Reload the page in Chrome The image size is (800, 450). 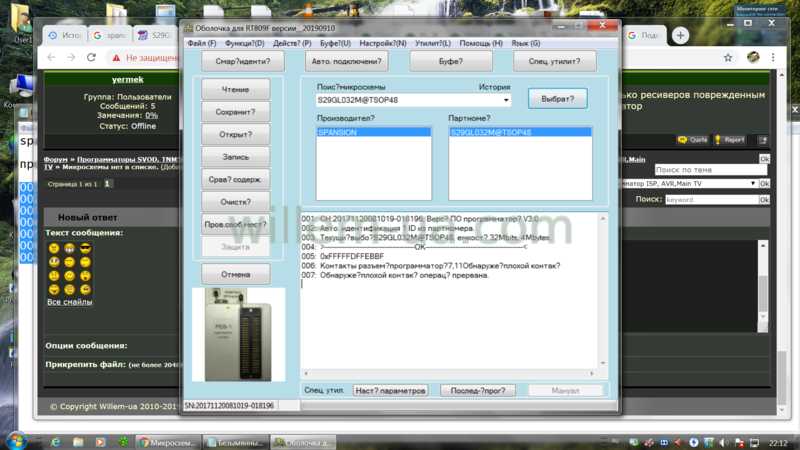point(91,57)
